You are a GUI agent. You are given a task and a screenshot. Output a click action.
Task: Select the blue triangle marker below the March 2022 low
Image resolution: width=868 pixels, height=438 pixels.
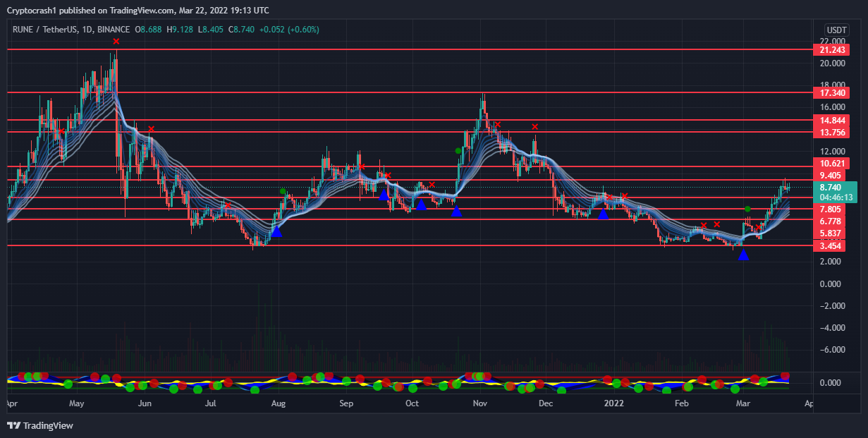click(x=743, y=255)
